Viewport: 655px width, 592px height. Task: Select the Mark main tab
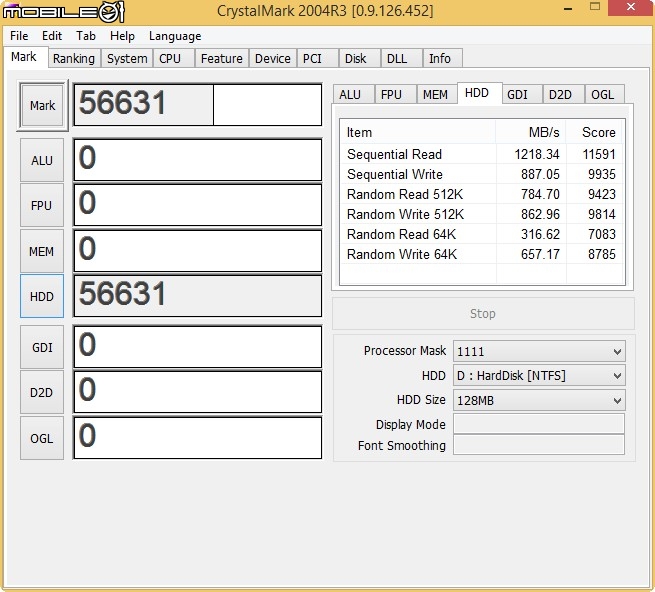tap(24, 57)
